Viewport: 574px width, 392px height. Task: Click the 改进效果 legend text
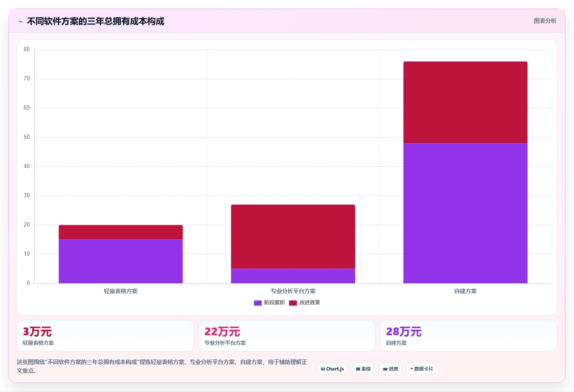(x=309, y=303)
